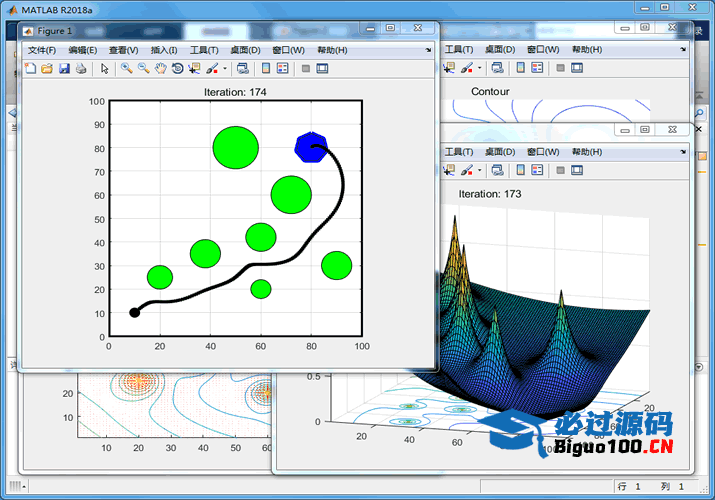
Task: Select Brush tool in Iteration 173 window
Action: [466, 170]
